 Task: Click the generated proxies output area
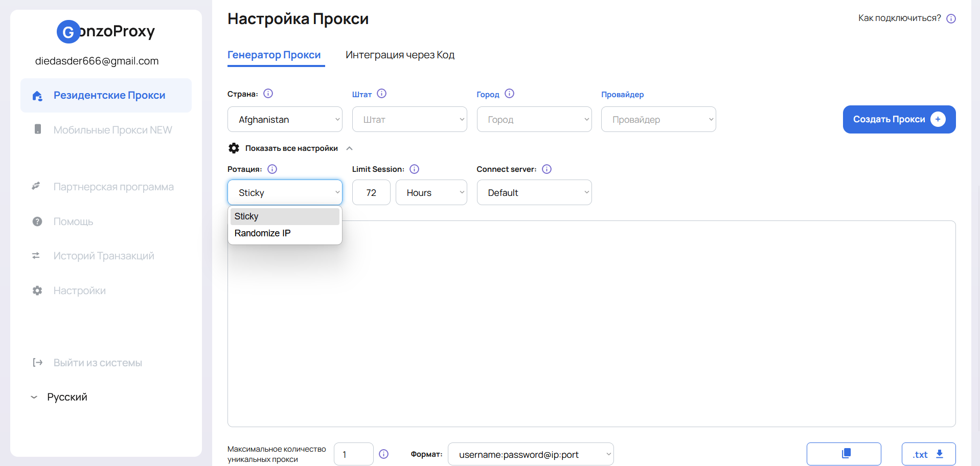point(591,324)
